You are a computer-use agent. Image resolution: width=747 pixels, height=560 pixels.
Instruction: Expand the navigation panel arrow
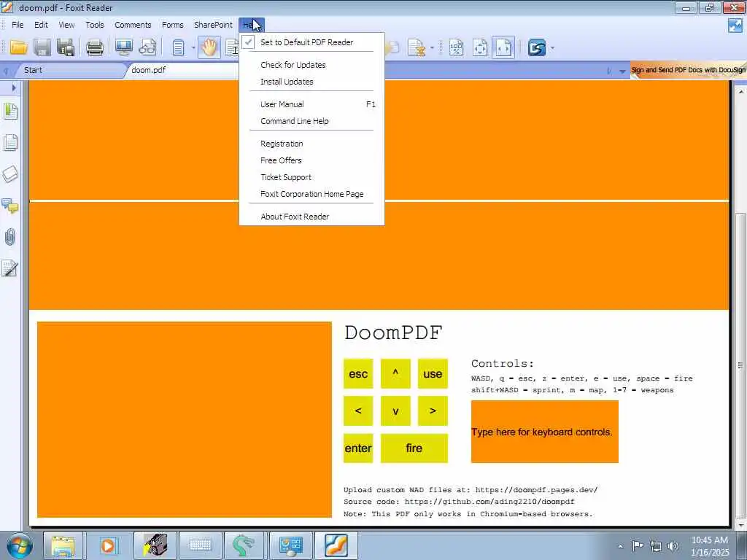pyautogui.click(x=14, y=87)
